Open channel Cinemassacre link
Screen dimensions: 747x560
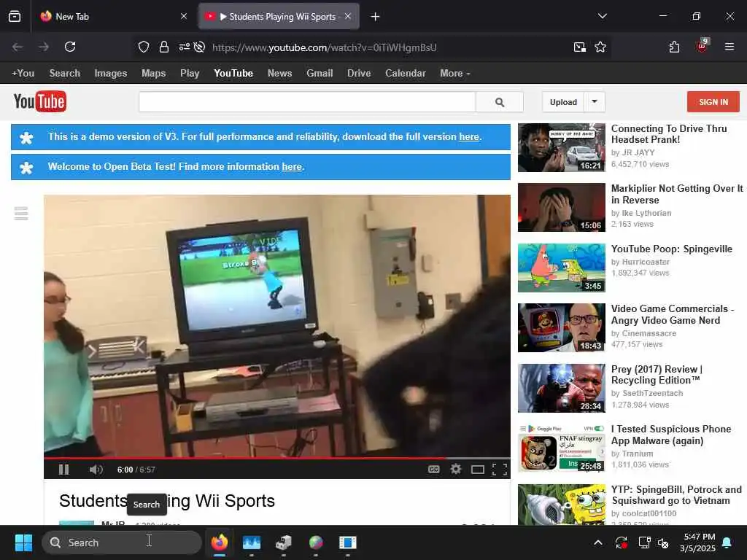coord(649,333)
